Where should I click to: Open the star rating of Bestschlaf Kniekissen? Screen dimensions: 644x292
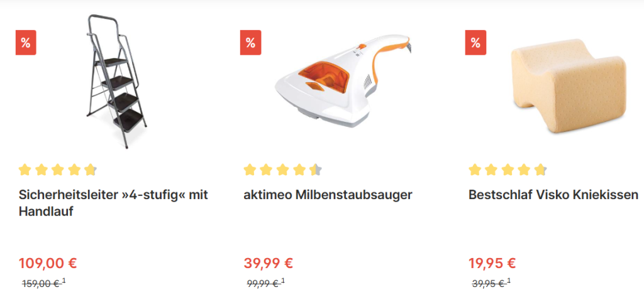click(508, 170)
